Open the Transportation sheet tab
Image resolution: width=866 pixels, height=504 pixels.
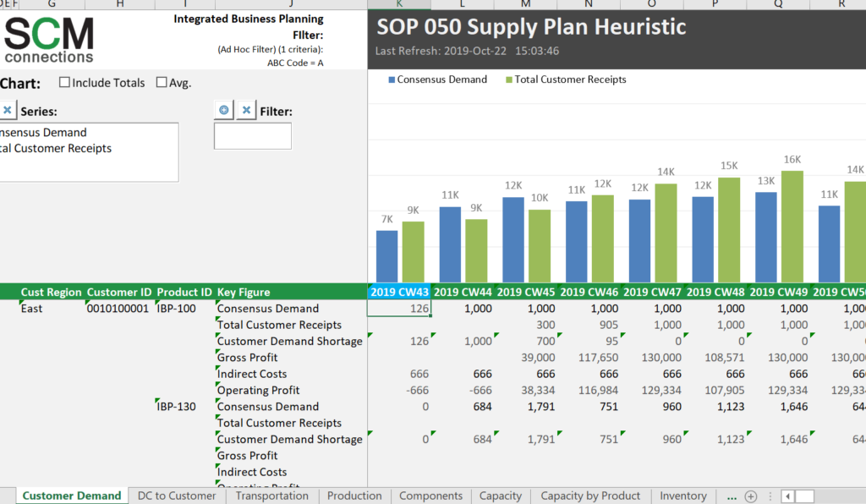[271, 496]
